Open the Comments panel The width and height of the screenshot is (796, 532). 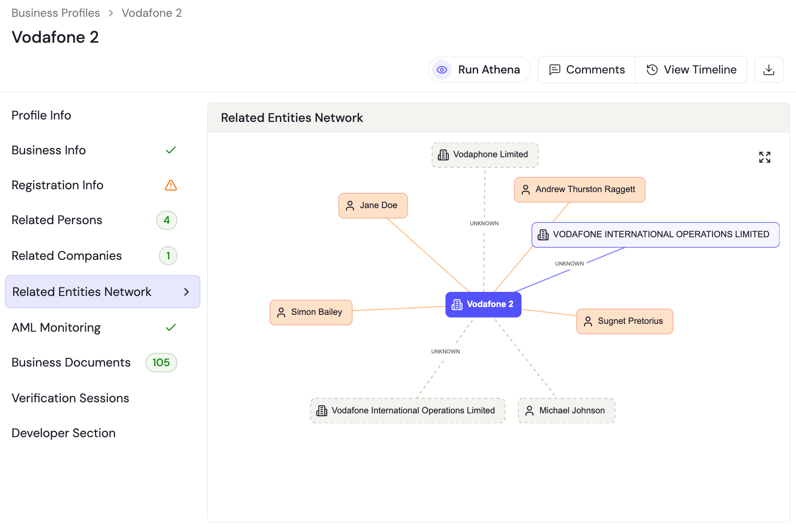(x=587, y=70)
